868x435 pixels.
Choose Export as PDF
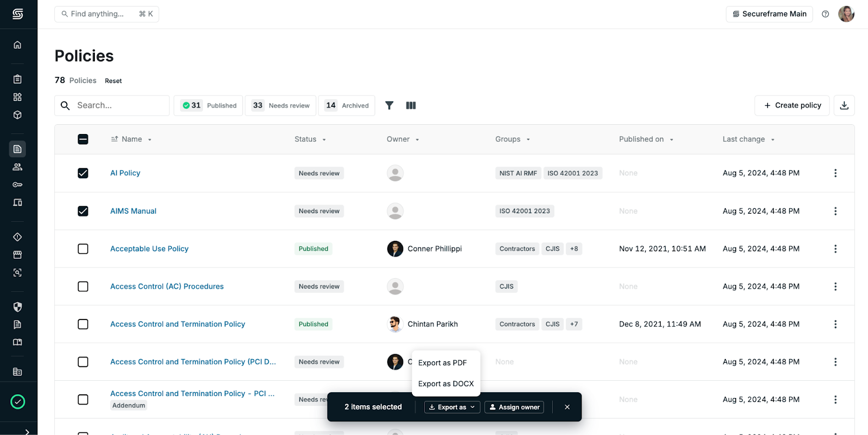pyautogui.click(x=442, y=363)
